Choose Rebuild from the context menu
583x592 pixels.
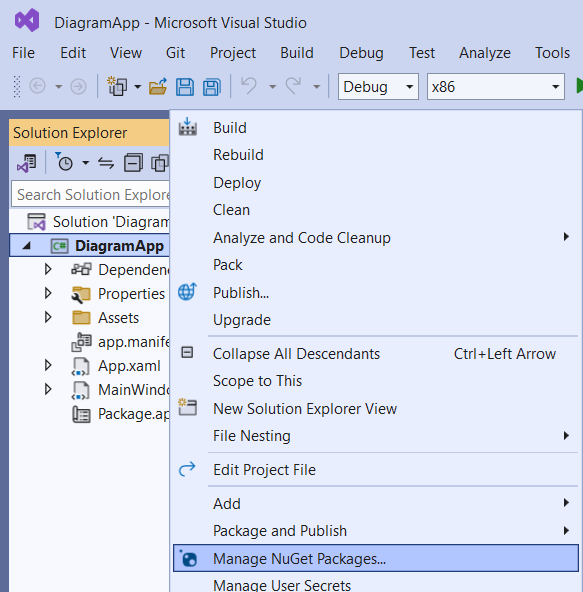click(x=238, y=155)
